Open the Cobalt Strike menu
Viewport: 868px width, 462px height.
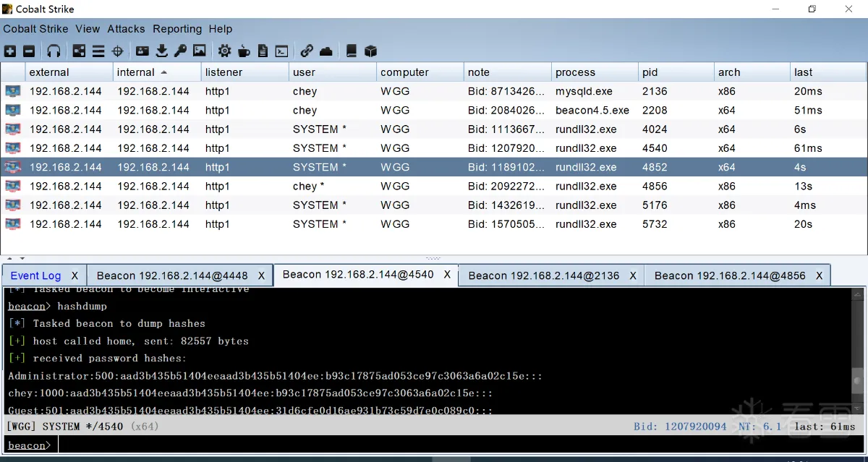coord(35,29)
